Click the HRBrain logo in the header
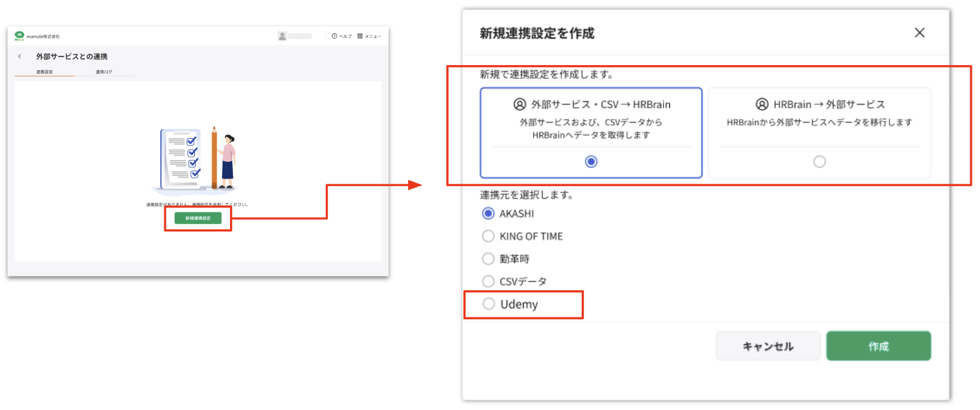Screen dimensions: 980x410 [19, 36]
